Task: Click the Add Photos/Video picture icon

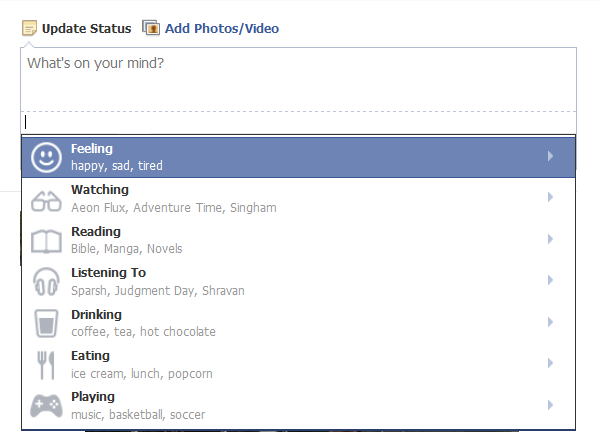Action: [x=151, y=28]
